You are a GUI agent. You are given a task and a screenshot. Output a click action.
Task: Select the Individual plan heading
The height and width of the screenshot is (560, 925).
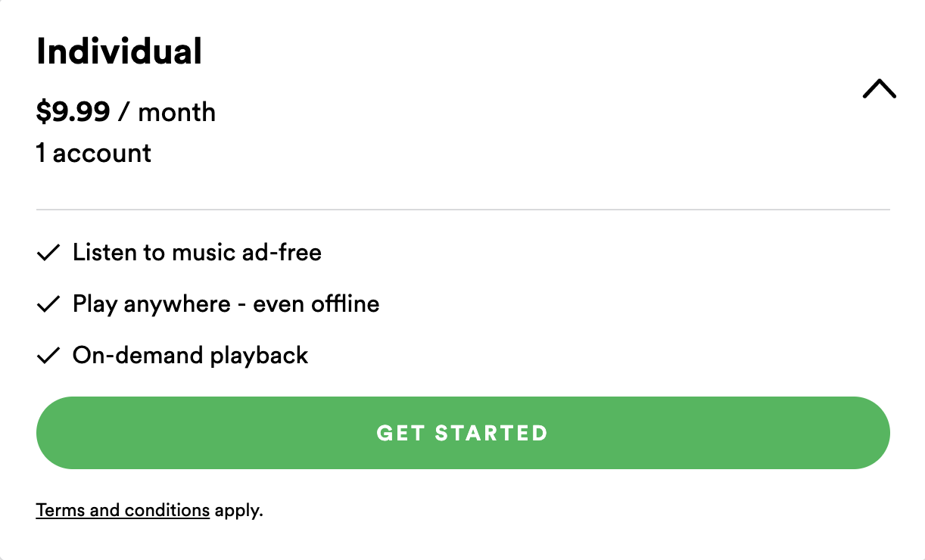tap(120, 51)
